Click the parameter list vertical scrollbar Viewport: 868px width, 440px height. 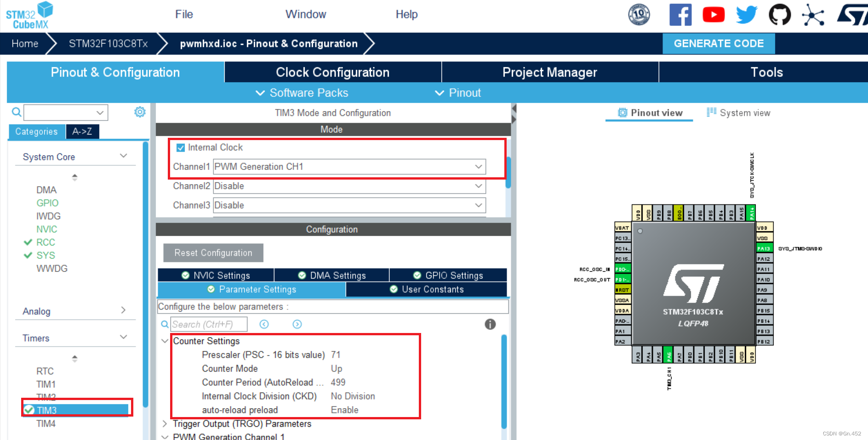point(504,381)
